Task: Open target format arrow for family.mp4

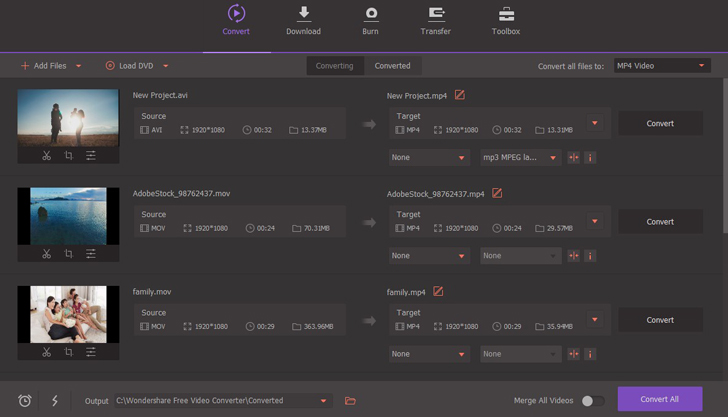Action: tap(595, 320)
